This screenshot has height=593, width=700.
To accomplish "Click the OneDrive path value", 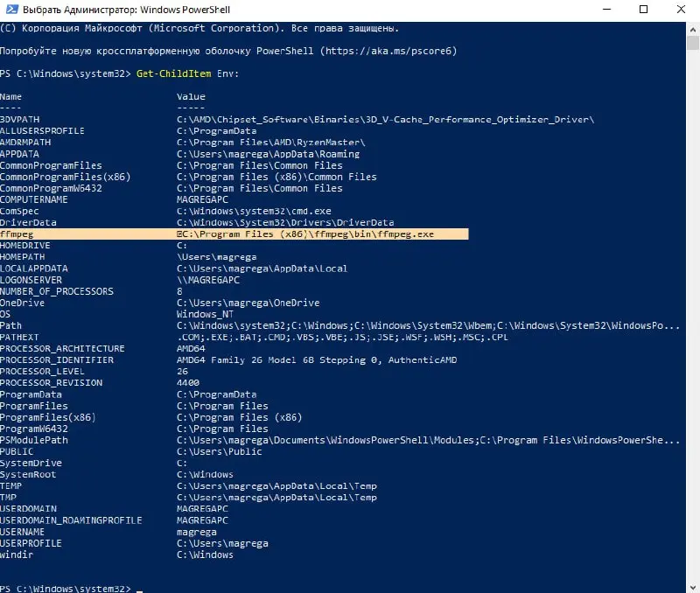I will coord(248,303).
